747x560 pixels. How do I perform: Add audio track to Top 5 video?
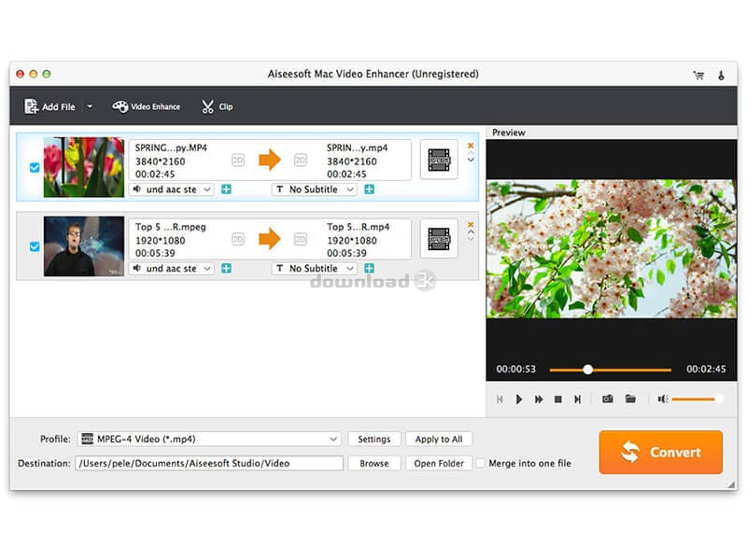point(226,269)
